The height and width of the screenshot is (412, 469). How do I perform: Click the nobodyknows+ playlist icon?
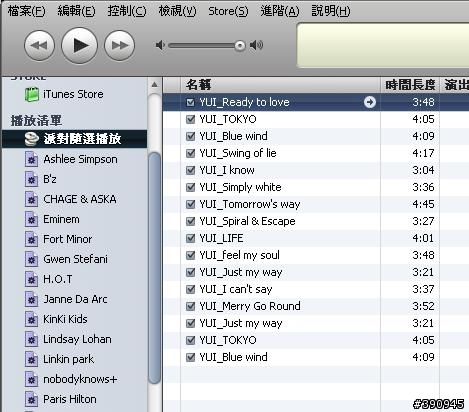(x=31, y=379)
